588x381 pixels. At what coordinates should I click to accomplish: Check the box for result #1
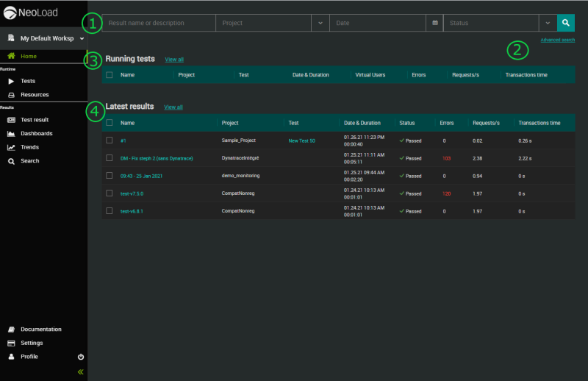tap(110, 140)
